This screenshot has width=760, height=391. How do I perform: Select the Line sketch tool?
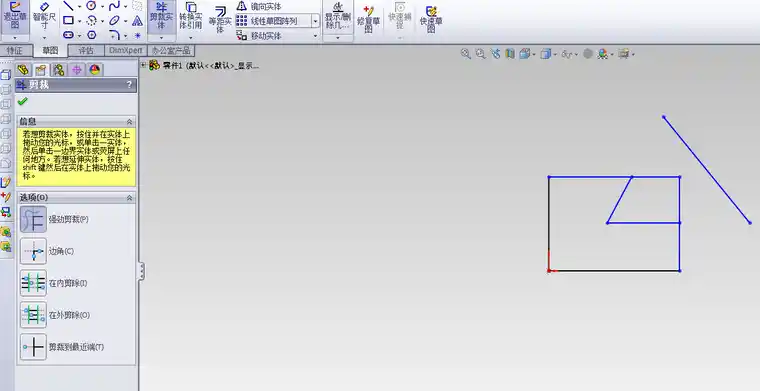(68, 6)
